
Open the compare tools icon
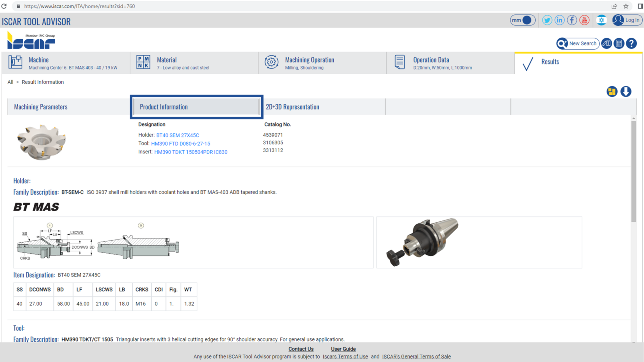(607, 43)
